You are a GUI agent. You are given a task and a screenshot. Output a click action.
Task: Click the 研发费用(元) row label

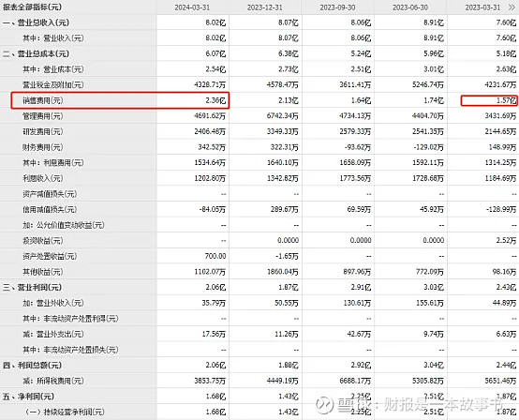pyautogui.click(x=43, y=131)
